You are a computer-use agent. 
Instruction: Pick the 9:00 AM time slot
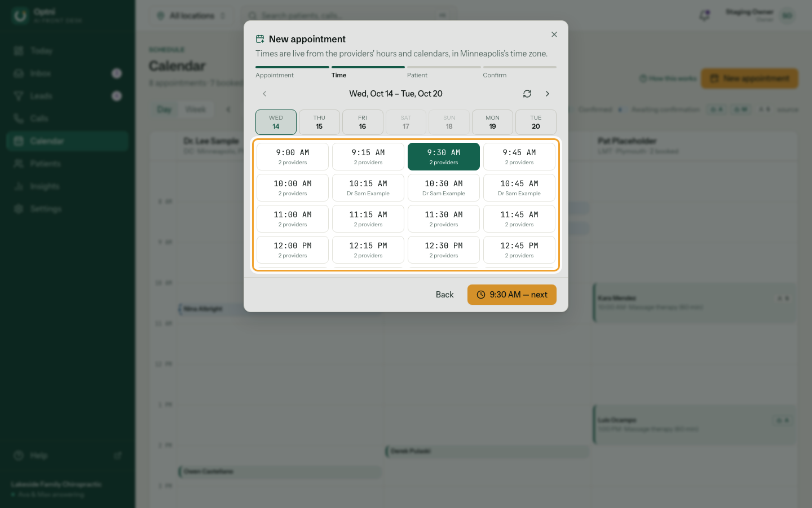pos(293,156)
